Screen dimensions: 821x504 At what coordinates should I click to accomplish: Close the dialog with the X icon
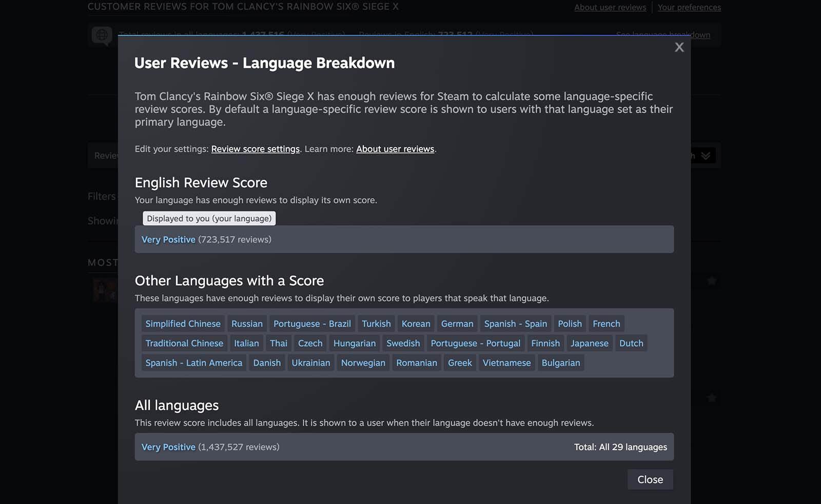pos(679,47)
